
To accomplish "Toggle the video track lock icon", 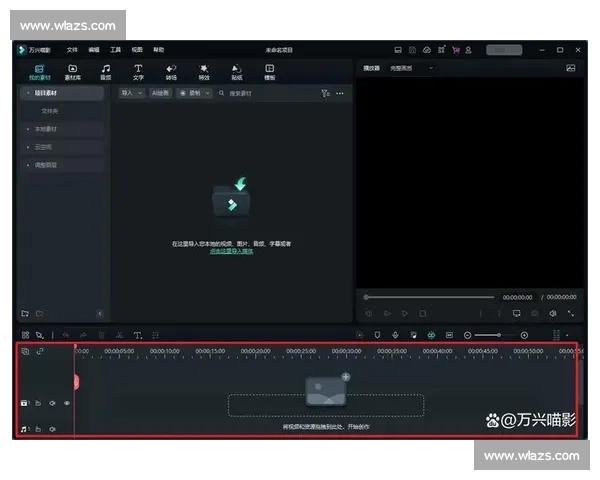I will click(38, 403).
